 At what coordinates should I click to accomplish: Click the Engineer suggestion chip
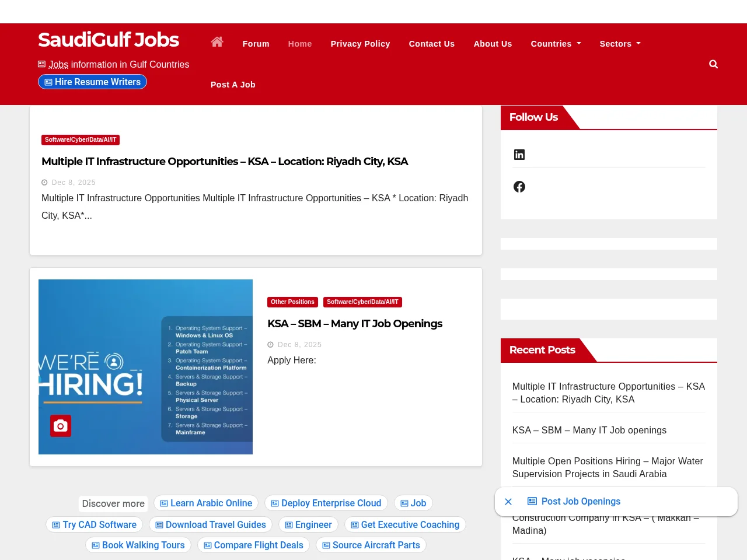(308, 525)
